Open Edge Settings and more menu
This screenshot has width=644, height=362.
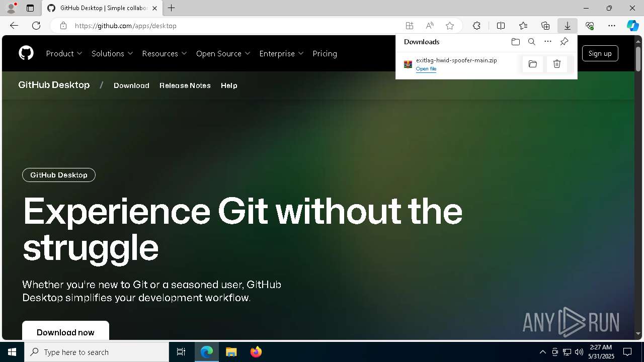[612, 26]
